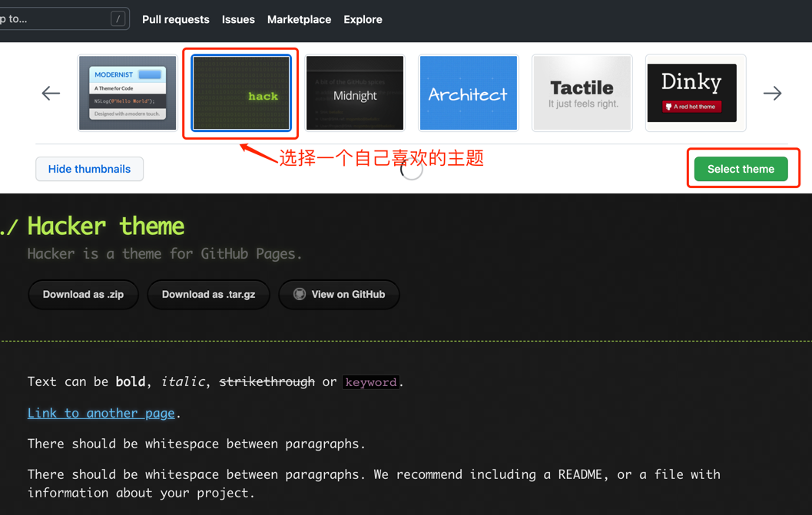Hide the theme thumbnails strip
The image size is (812, 515).
[x=89, y=169]
